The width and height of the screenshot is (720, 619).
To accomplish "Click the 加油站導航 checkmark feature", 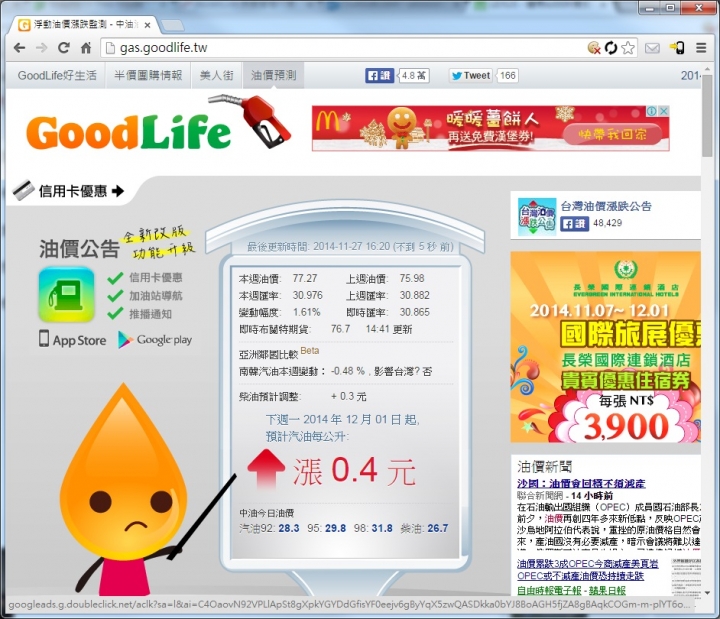I will pos(145,296).
